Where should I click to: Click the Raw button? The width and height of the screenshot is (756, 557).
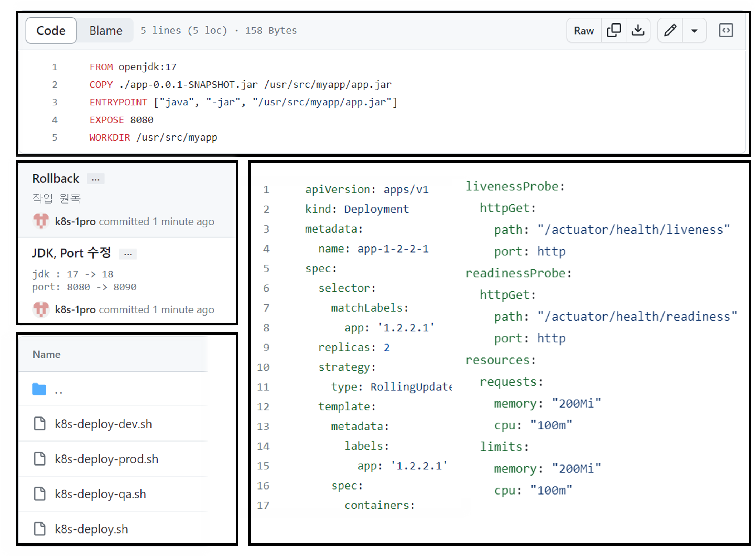584,31
